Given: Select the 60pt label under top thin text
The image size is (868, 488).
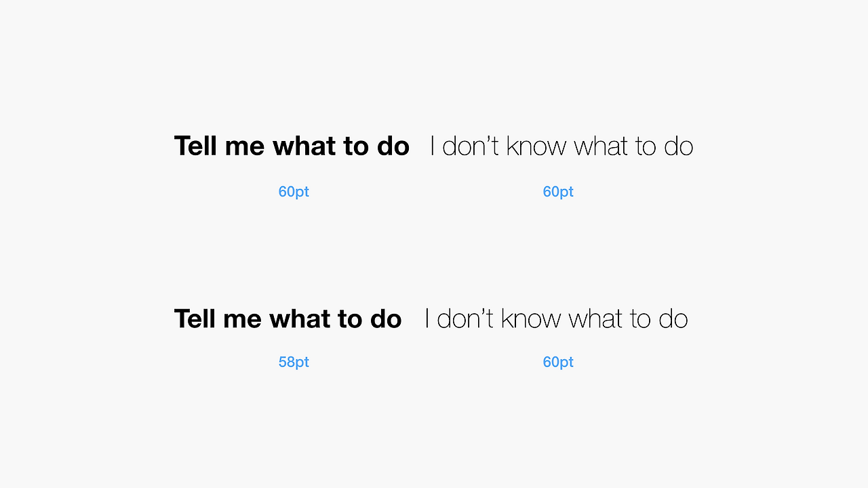Looking at the screenshot, I should 558,192.
